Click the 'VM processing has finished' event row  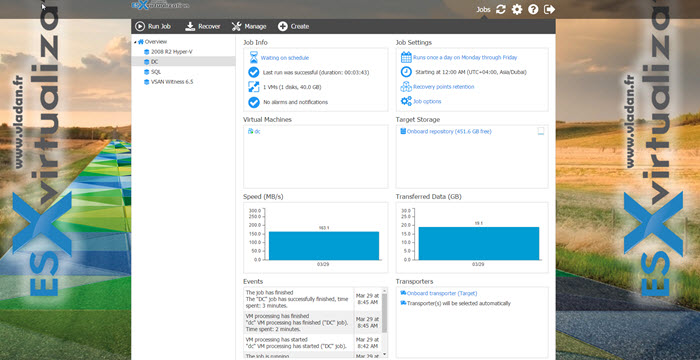tap(312, 322)
